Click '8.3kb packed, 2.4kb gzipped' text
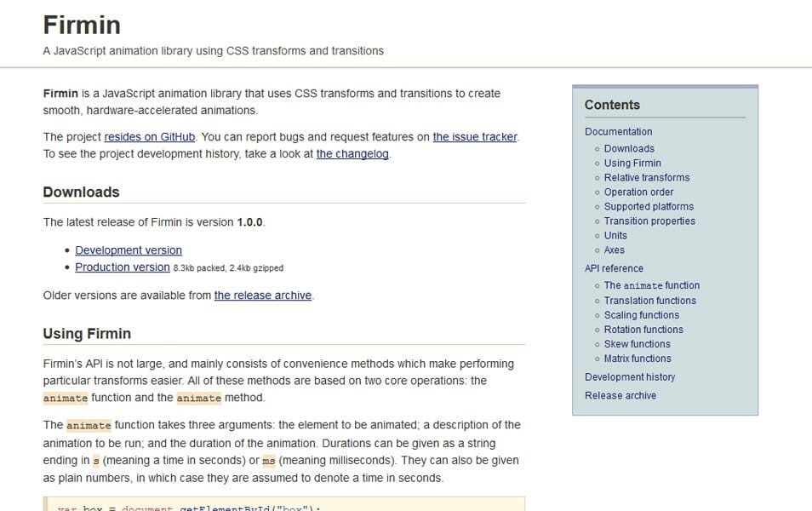 tap(228, 268)
